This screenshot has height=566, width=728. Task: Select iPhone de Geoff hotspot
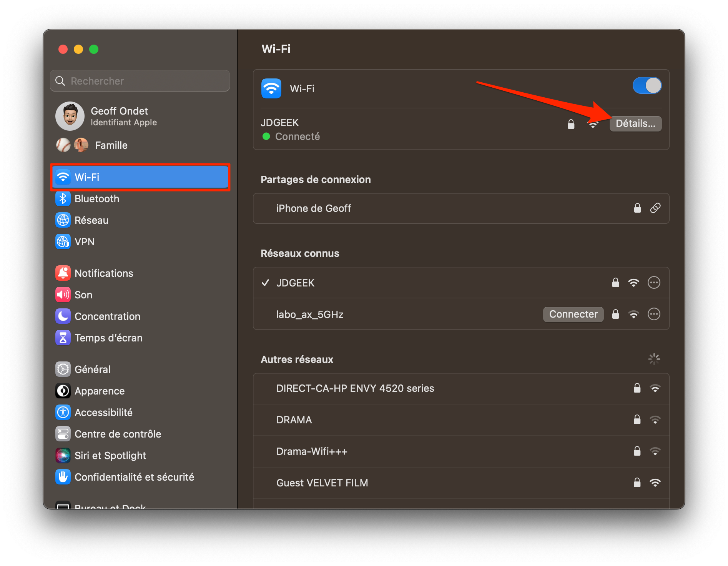461,208
